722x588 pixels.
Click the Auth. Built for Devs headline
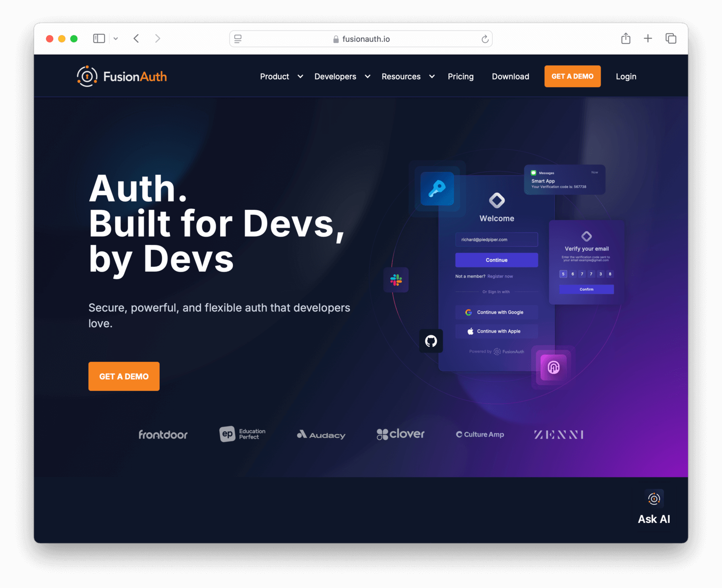(217, 224)
